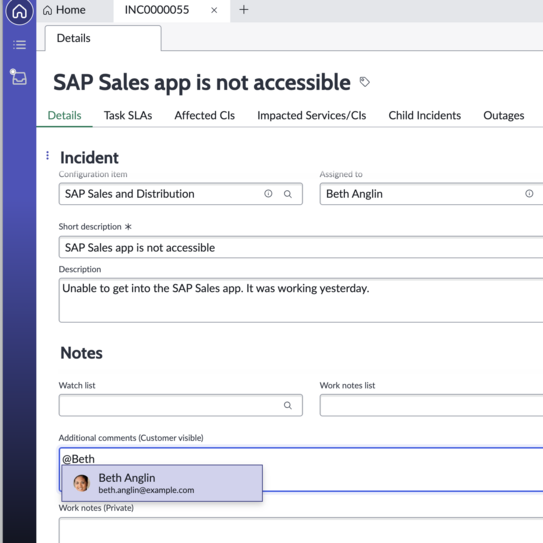543x543 pixels.
Task: Click search icon in Configuration item field
Action: coord(287,194)
